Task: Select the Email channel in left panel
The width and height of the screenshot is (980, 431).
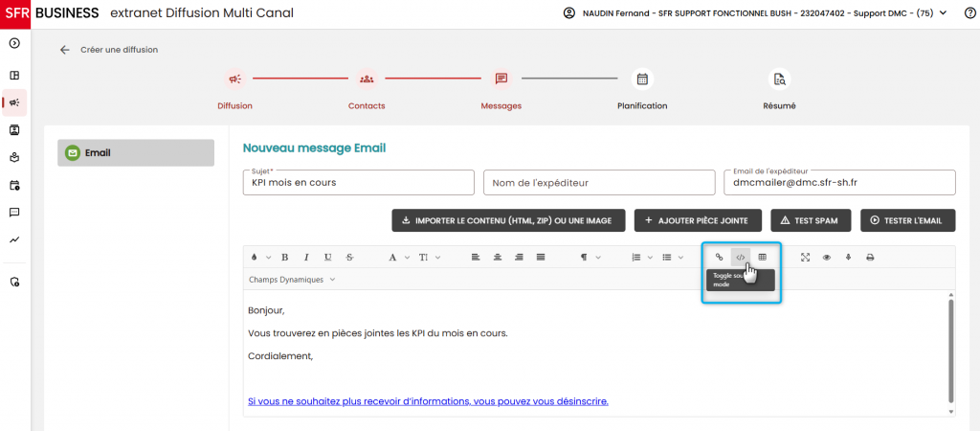Action: (x=136, y=152)
